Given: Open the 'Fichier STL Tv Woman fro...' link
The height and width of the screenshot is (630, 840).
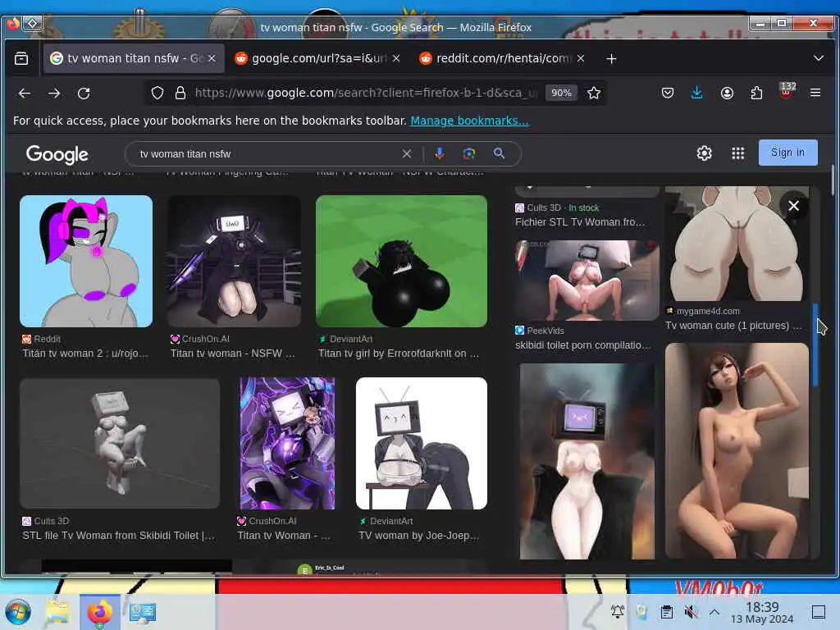Looking at the screenshot, I should coord(580,221).
